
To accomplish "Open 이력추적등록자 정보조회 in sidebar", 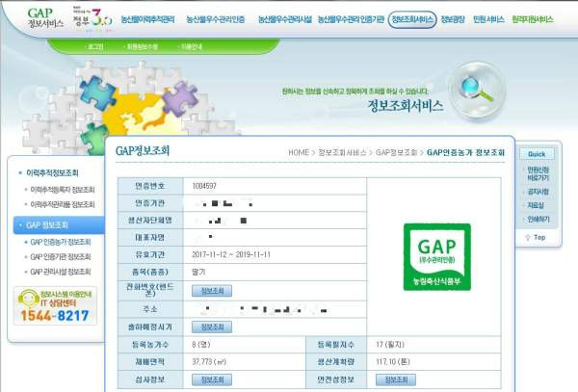I will (63, 190).
